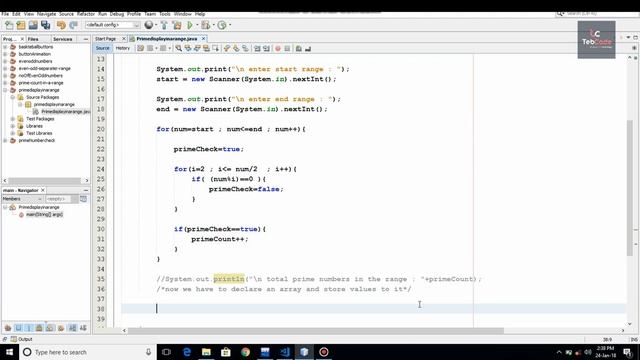Toggle Highlight Search in editor toolbar
This screenshot has height=360, width=640.
tap(206, 49)
